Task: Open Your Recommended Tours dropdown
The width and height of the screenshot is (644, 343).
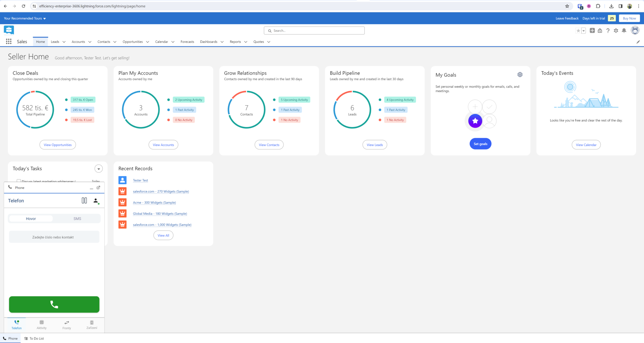Action: tap(25, 18)
